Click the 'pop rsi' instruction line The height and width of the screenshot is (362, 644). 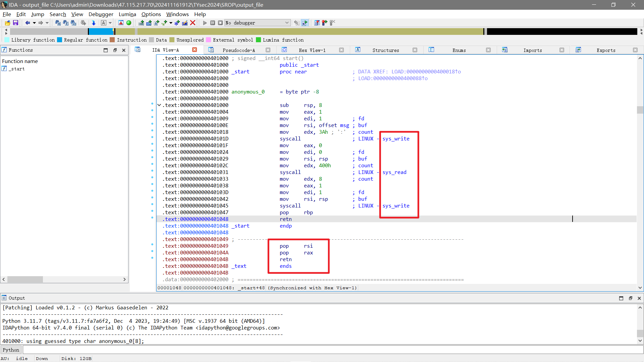(296, 246)
